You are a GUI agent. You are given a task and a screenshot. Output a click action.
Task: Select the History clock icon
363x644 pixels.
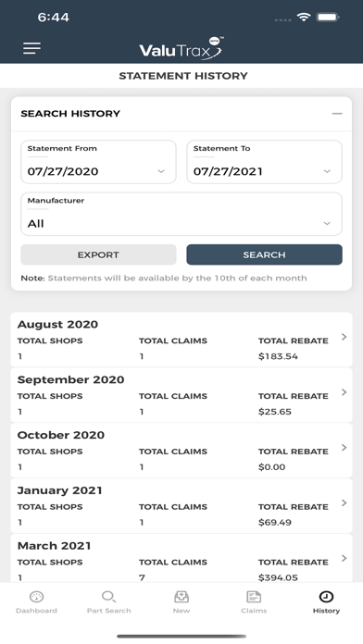click(326, 597)
